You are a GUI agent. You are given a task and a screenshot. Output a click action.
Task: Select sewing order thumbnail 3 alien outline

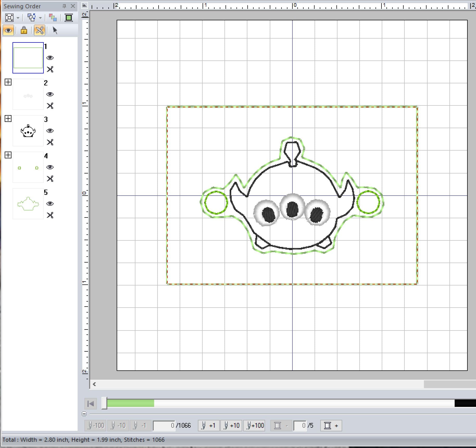tap(28, 131)
